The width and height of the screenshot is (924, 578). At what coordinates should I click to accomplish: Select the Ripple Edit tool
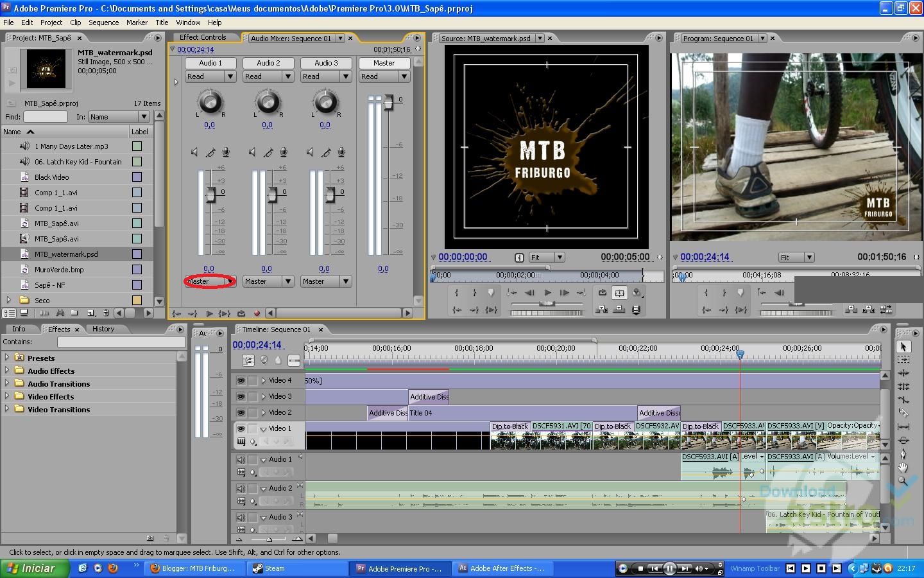click(903, 373)
